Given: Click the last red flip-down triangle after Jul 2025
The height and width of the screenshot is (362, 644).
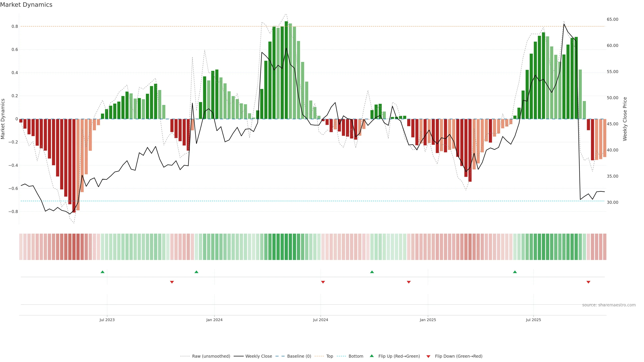Looking at the screenshot, I should (x=588, y=282).
